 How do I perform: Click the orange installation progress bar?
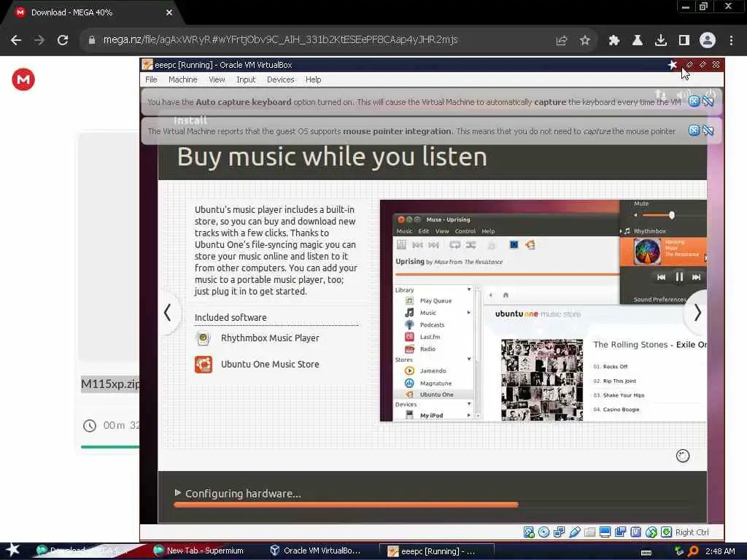346,505
